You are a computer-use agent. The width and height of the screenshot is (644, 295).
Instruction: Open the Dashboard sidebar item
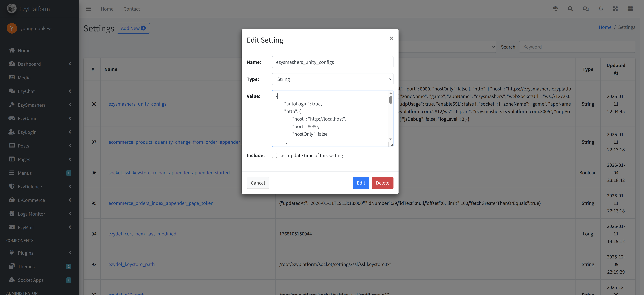click(29, 64)
